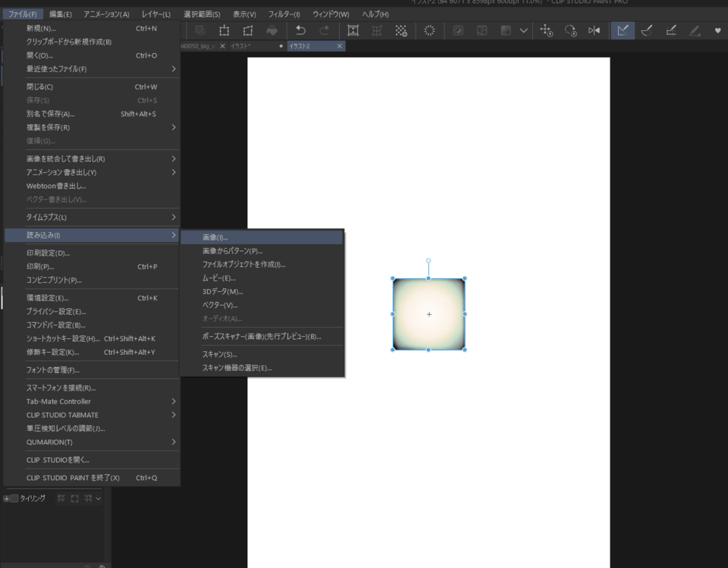Image resolution: width=728 pixels, height=568 pixels.
Task: Choose the mesh transformation toolbar icon
Action: tap(377, 30)
